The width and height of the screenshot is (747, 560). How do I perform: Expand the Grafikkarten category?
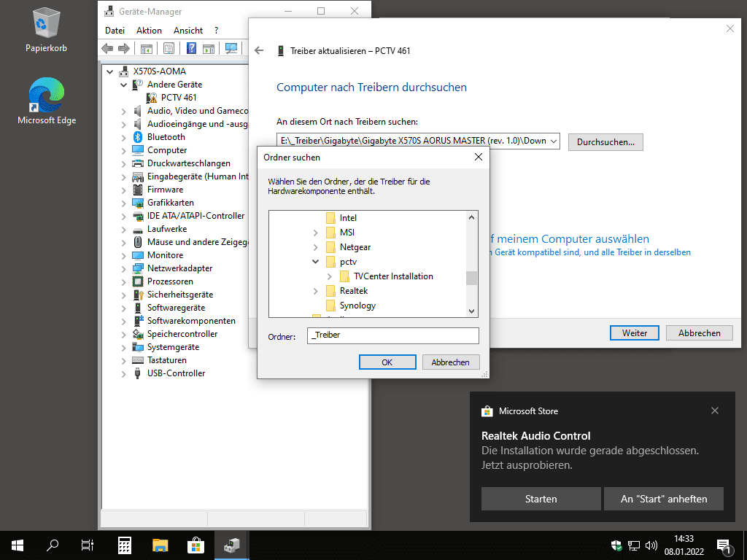tap(124, 203)
